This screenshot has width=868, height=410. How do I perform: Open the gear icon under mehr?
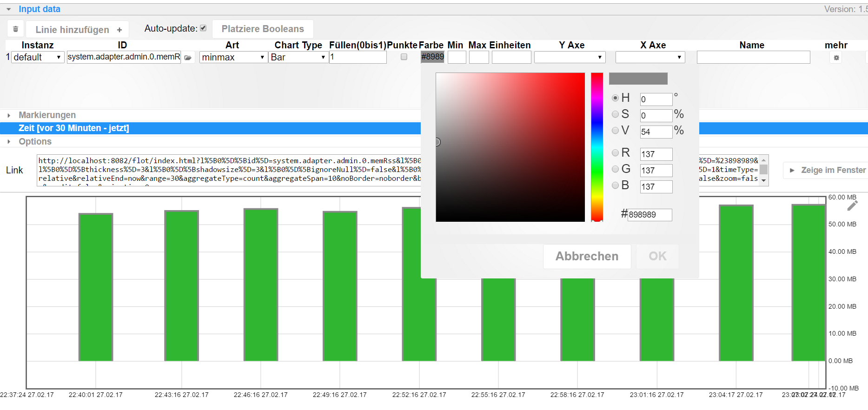(x=836, y=58)
